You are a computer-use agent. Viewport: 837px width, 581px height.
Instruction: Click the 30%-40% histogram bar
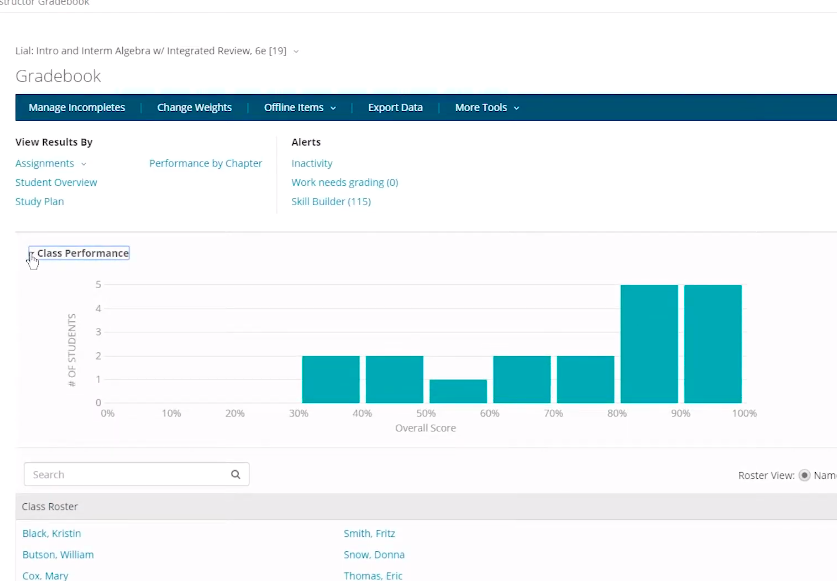click(x=331, y=380)
